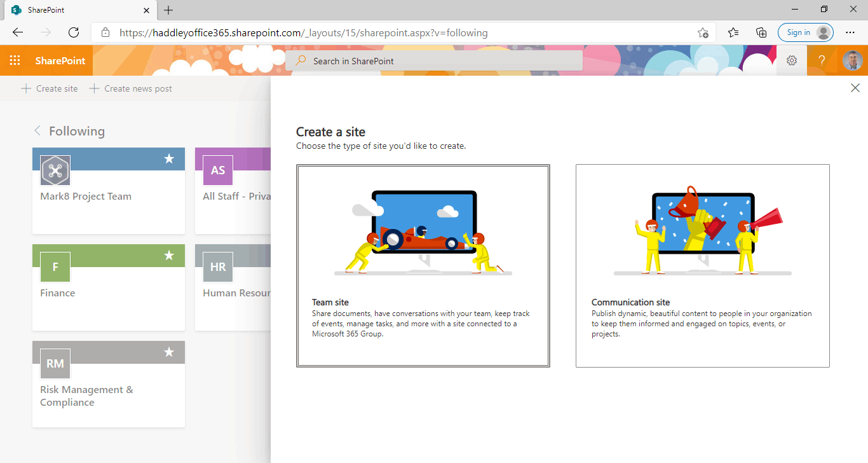Open the browser Favorites list icon
The width and height of the screenshot is (868, 463).
pos(733,32)
